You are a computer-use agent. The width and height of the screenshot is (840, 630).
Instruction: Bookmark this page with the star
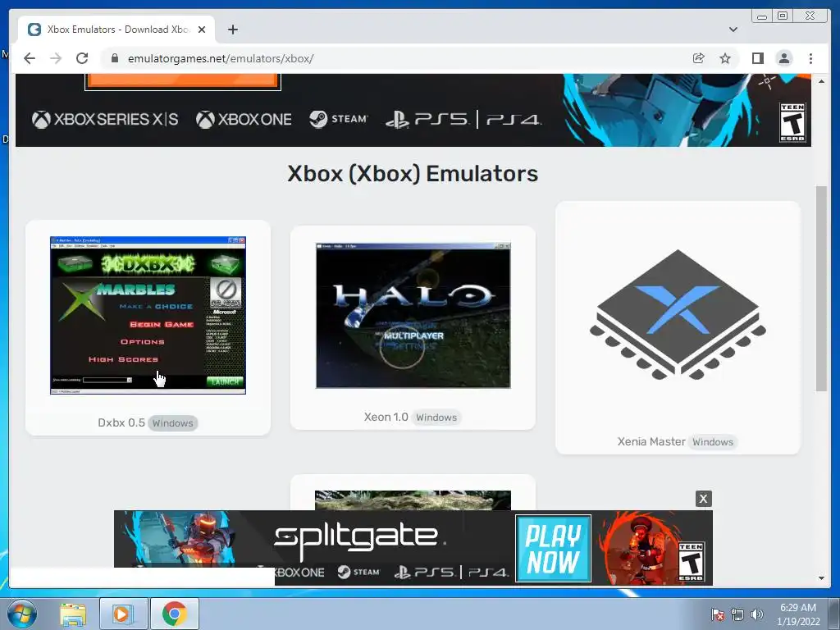coord(725,58)
